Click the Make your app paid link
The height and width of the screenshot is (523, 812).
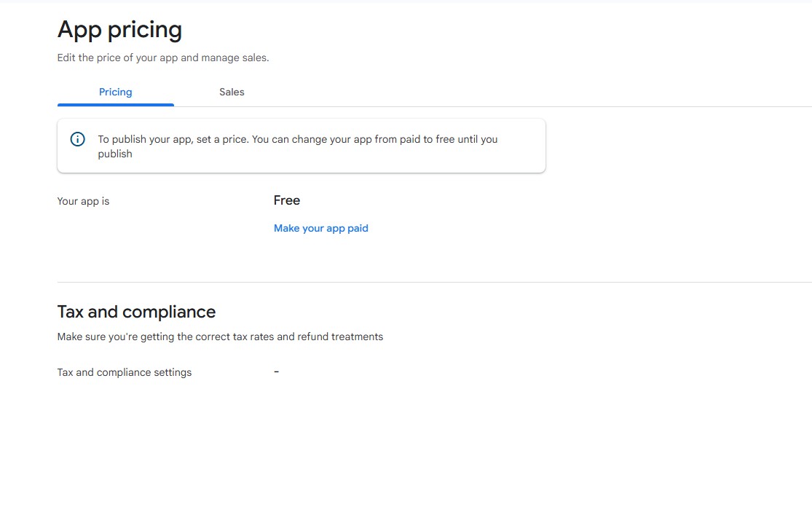320,228
